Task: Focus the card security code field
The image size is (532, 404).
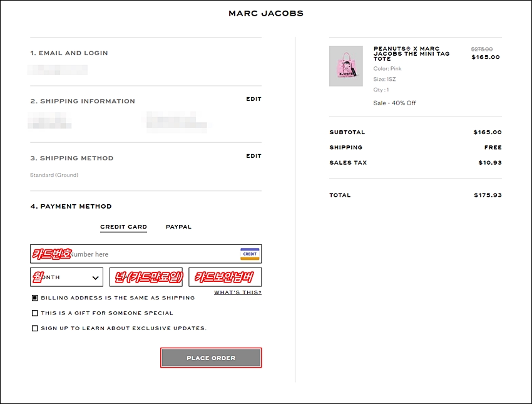Action: pyautogui.click(x=225, y=277)
